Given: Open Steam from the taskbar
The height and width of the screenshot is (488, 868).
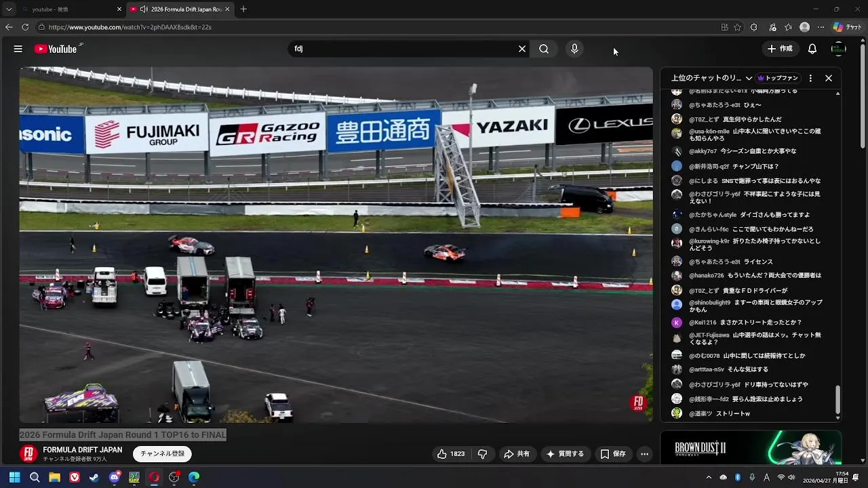Looking at the screenshot, I should 94,477.
